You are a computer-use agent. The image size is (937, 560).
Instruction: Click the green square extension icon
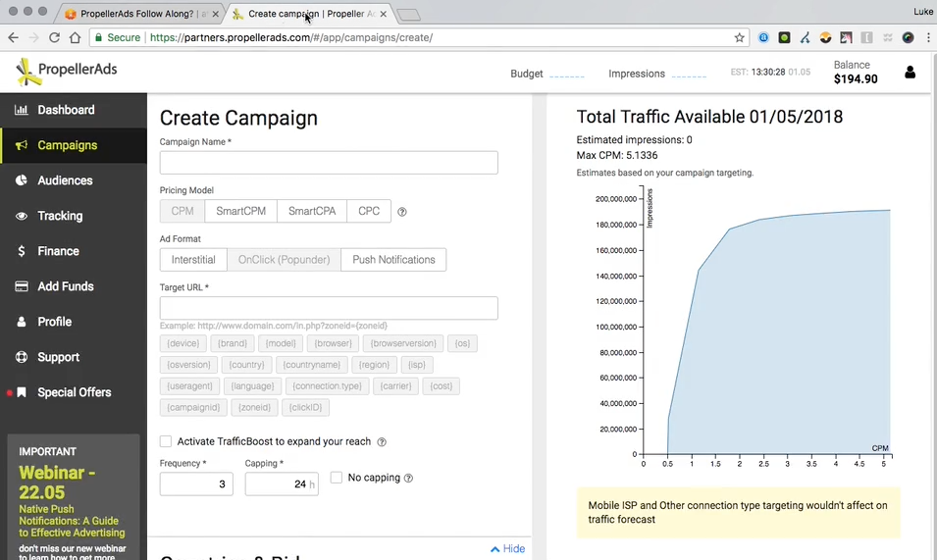pyautogui.click(x=784, y=37)
